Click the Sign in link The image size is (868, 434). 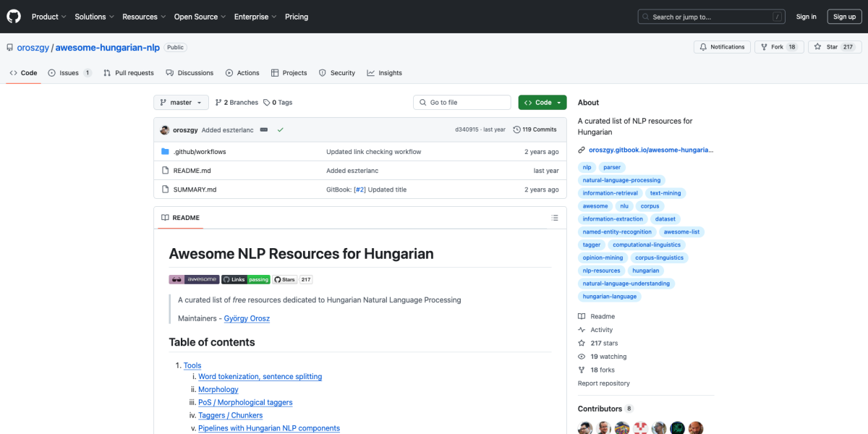point(806,16)
